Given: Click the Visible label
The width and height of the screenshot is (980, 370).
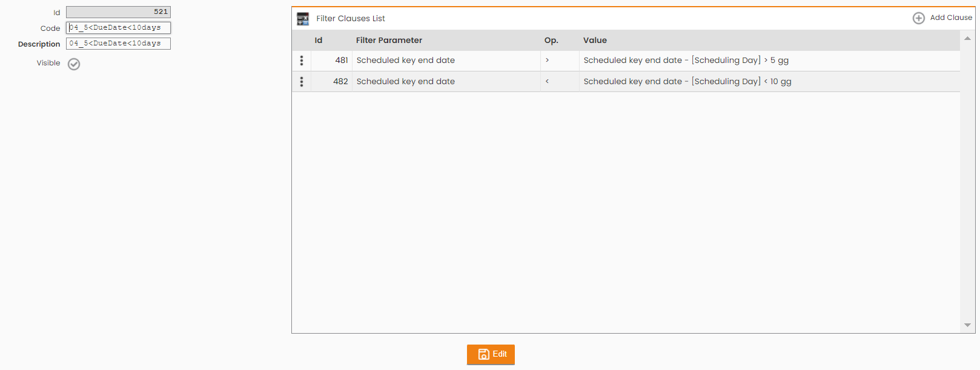Looking at the screenshot, I should pos(48,63).
